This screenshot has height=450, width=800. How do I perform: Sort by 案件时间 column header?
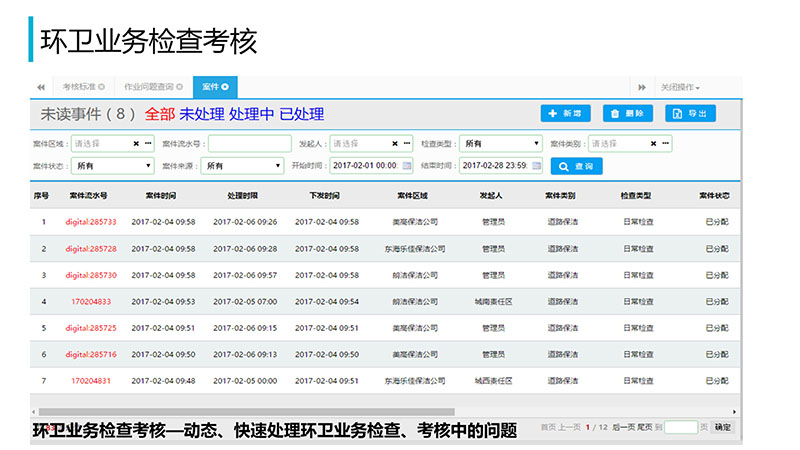pos(161,195)
